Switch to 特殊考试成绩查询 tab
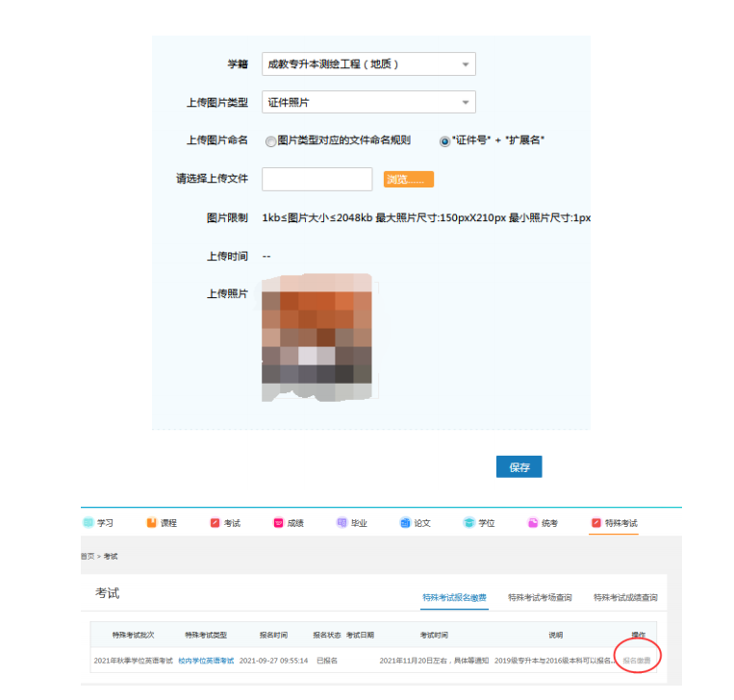Viewport: 734px width, 700px height. [625, 597]
